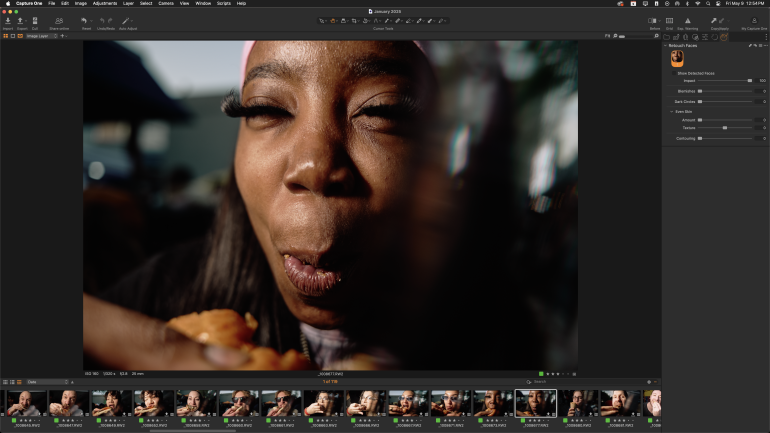The height and width of the screenshot is (433, 770).
Task: Adjust the Dark Circles slider
Action: 725,102
